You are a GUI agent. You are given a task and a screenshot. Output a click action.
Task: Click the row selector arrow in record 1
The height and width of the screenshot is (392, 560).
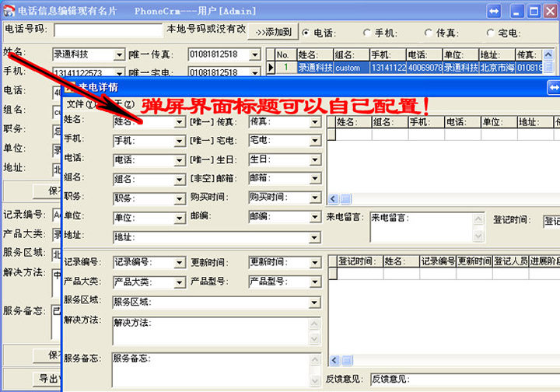coord(271,67)
